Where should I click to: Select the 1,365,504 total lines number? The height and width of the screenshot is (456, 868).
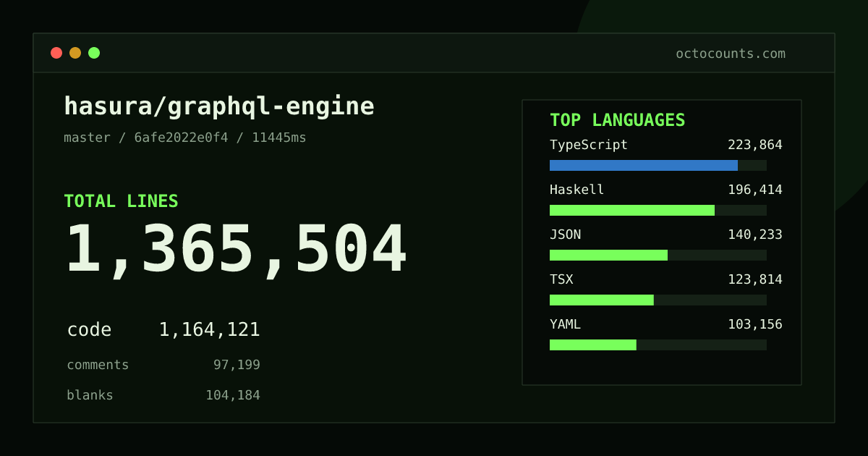point(237,250)
